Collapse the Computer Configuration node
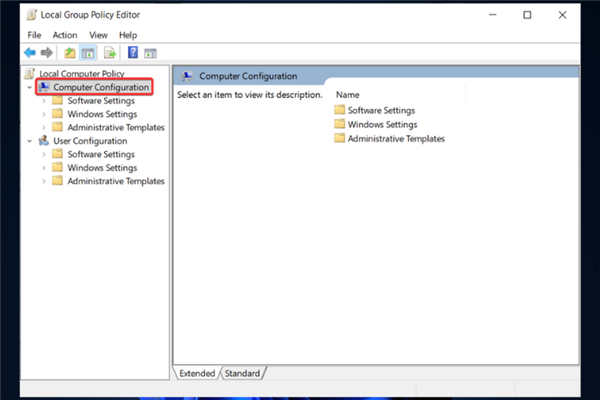The height and width of the screenshot is (400, 600). pos(29,87)
